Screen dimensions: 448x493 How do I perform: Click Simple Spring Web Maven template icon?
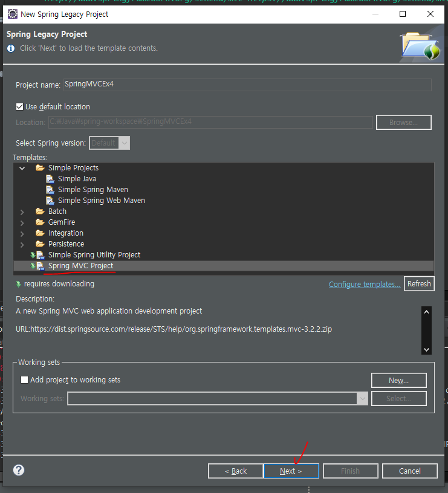point(50,201)
